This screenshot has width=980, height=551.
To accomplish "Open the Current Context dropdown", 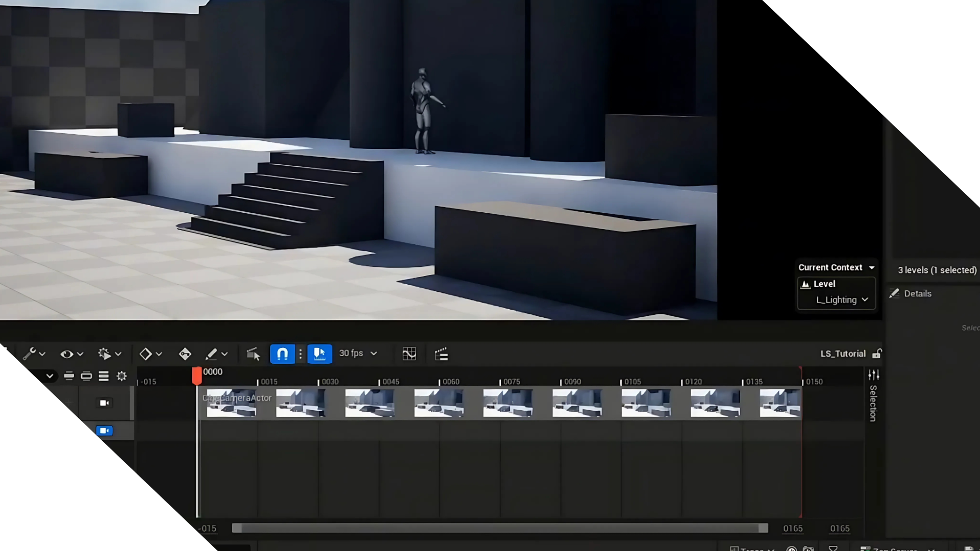I will tap(836, 267).
